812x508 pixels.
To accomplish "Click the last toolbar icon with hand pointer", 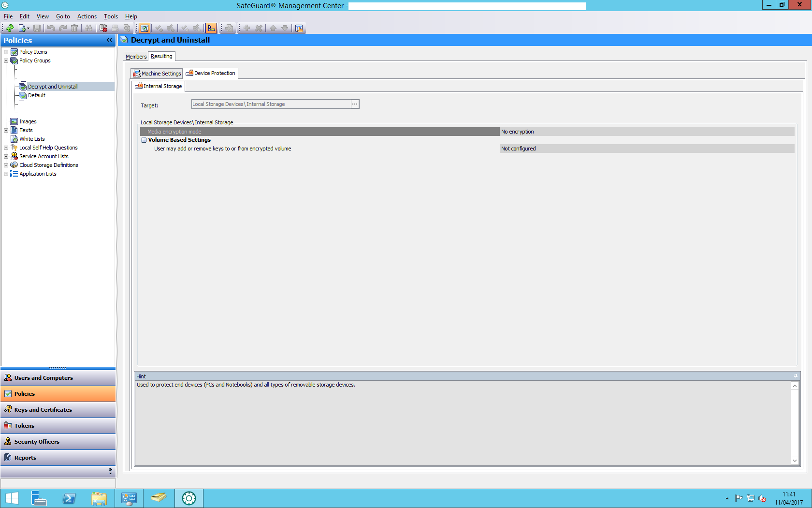I will [x=299, y=28].
